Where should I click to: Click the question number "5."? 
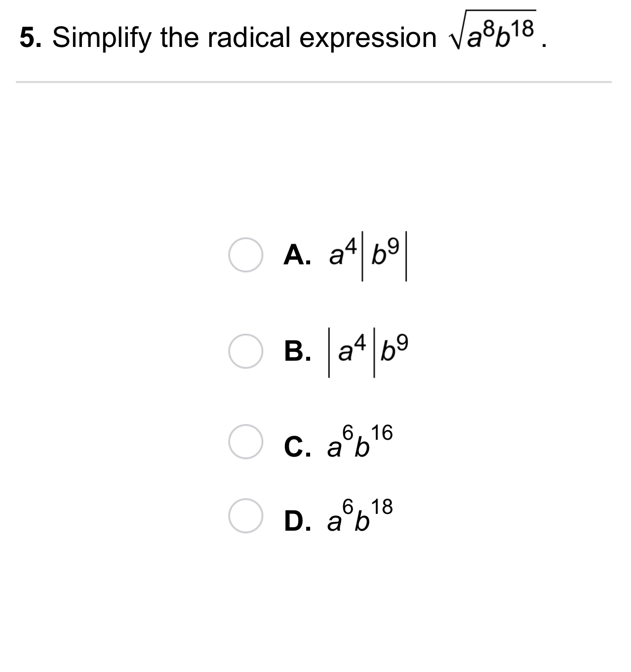pyautogui.click(x=31, y=38)
